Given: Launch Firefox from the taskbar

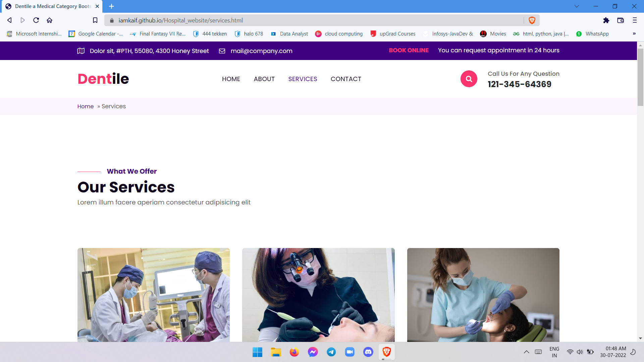Looking at the screenshot, I should (294, 352).
